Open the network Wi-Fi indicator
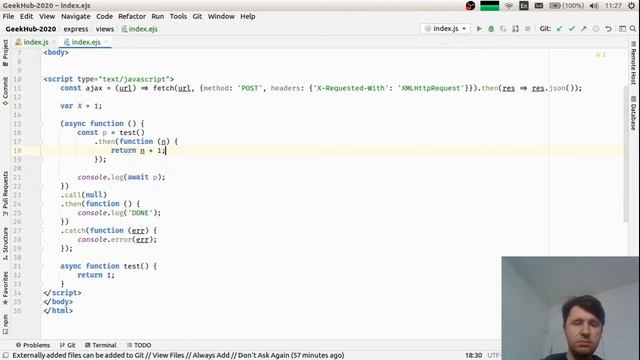The width and height of the screenshot is (640, 360). pyautogui.click(x=509, y=6)
